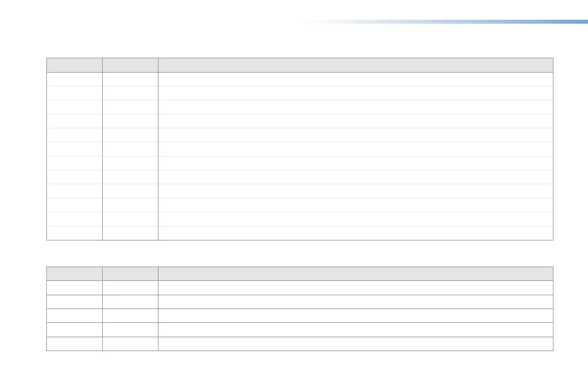Select sixth data row's first cell, upper table
The image size is (588, 392).
point(75,149)
